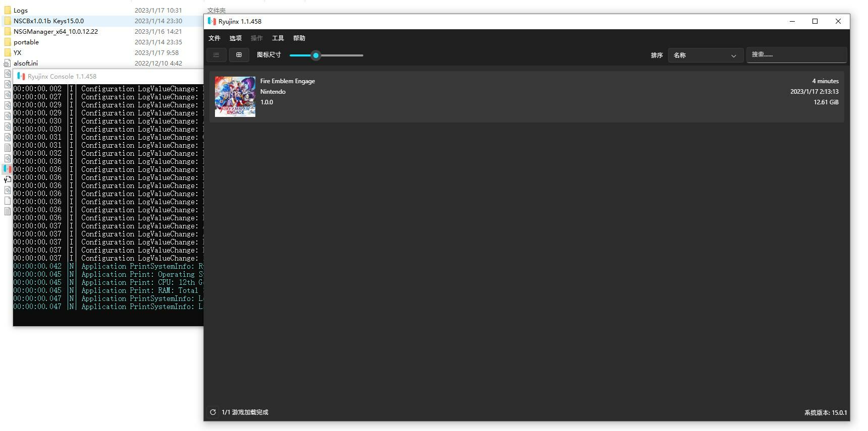Select Fire Emblem Engage cover thumbnail

235,97
